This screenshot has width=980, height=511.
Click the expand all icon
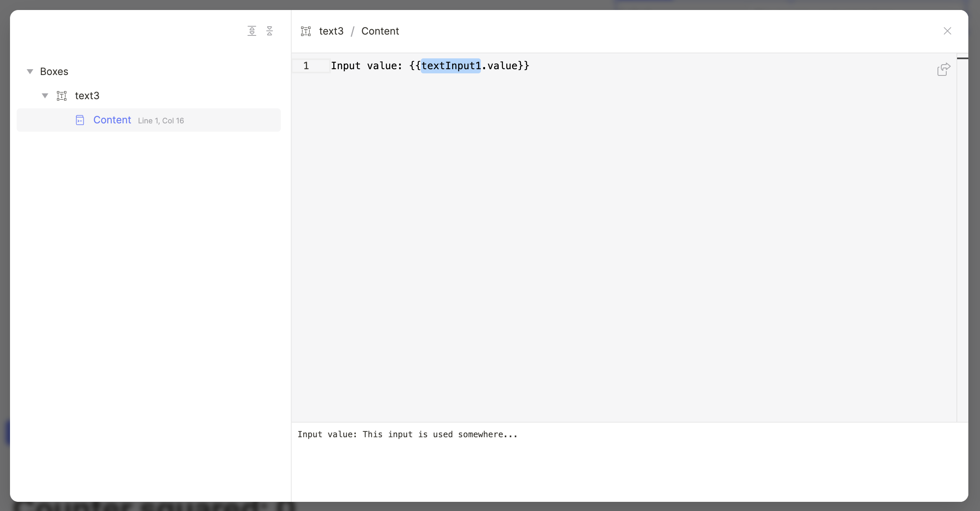(252, 31)
